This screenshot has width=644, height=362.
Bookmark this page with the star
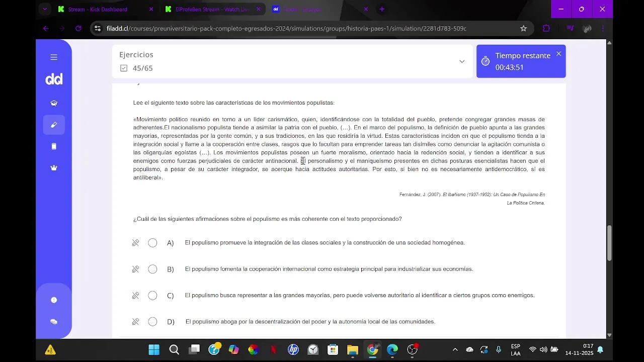coord(523,29)
